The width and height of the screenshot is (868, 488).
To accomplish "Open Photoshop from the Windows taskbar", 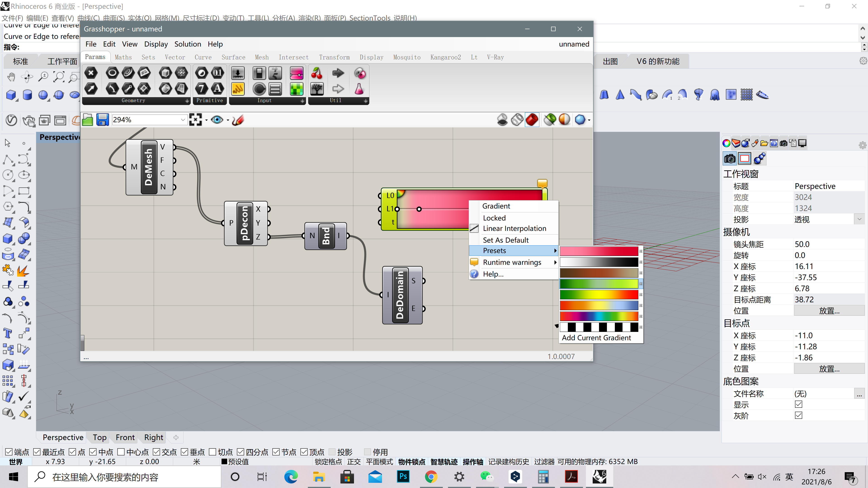I will pyautogui.click(x=403, y=476).
